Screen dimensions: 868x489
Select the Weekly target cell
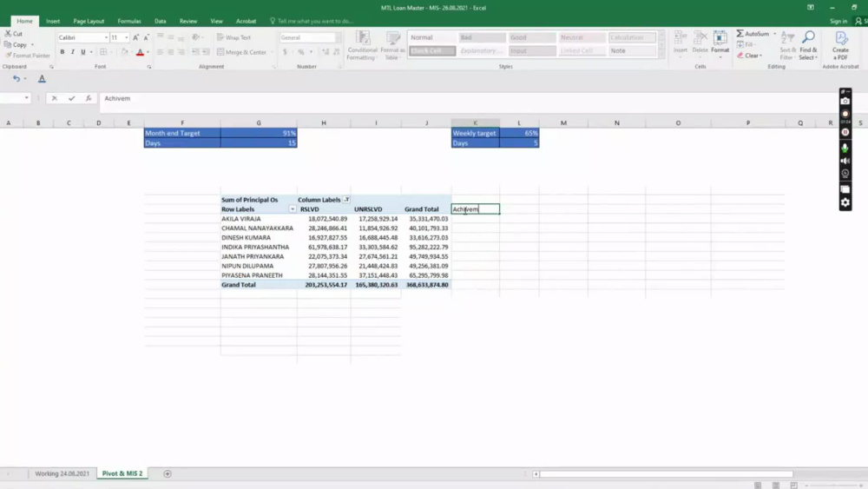coord(475,134)
